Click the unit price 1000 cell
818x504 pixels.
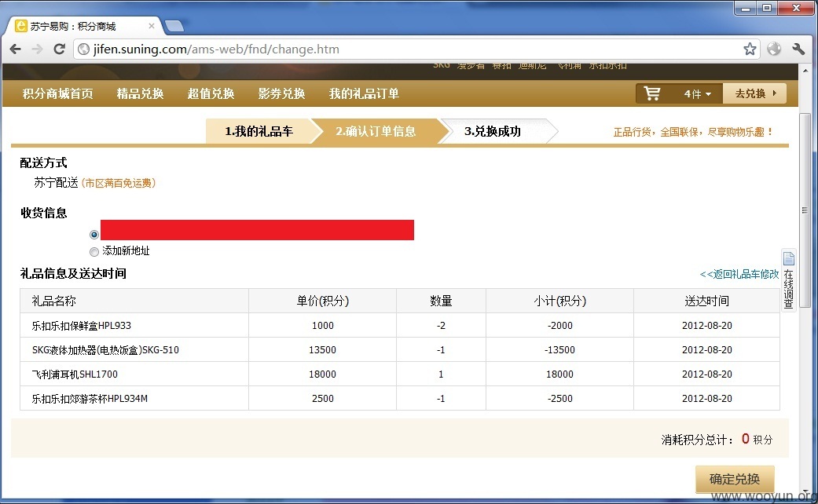[x=322, y=326]
